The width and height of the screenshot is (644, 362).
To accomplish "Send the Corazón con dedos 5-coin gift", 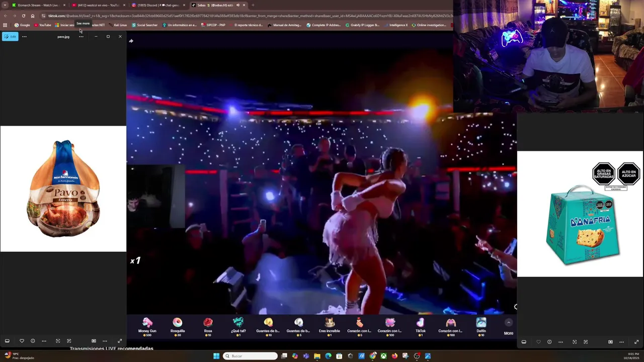I will pyautogui.click(x=359, y=326).
